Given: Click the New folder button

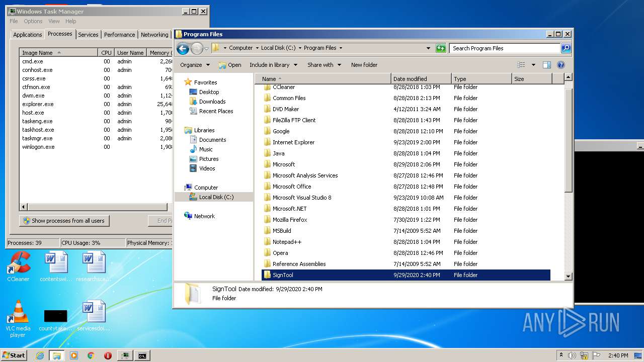Looking at the screenshot, I should pyautogui.click(x=364, y=65).
